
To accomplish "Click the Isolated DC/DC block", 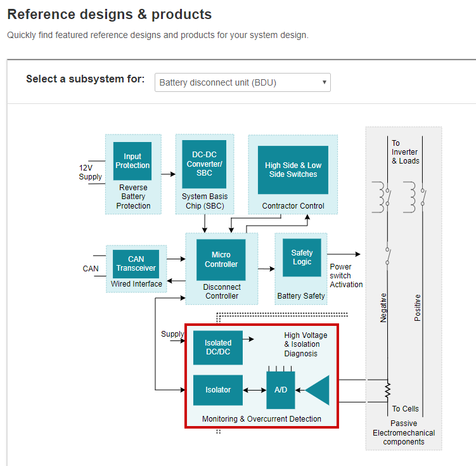I will [x=218, y=347].
